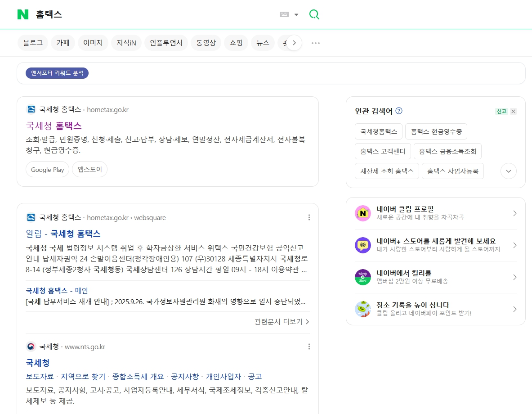Open the 장소 기록을 높이 삽니다 chevron
The height and width of the screenshot is (414, 532).
515,309
